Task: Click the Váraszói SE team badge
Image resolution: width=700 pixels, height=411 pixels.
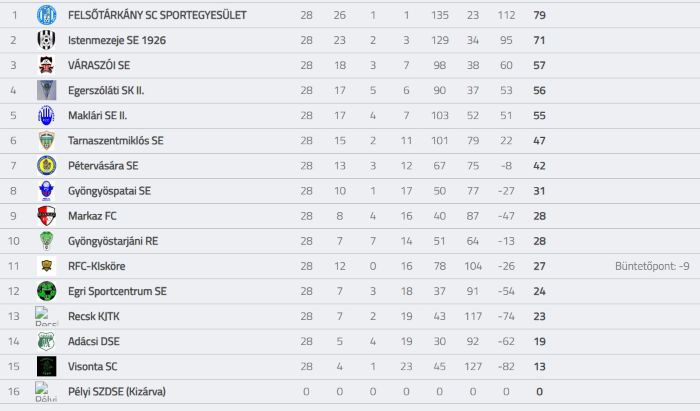Action: 46,65
